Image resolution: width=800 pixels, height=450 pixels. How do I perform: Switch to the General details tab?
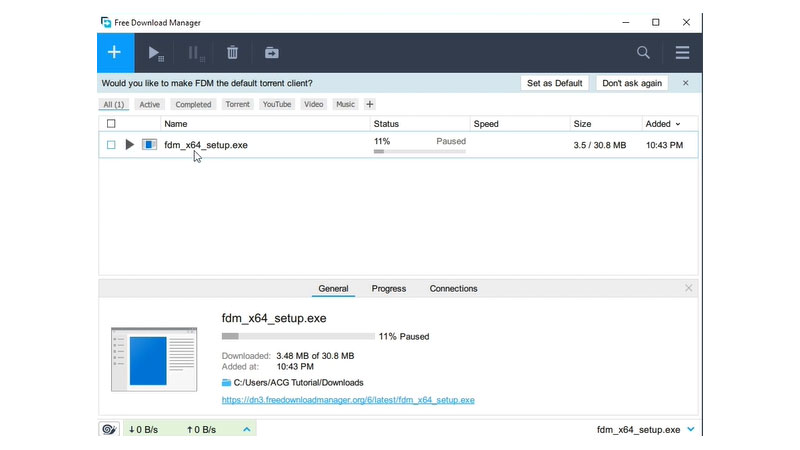tap(333, 289)
